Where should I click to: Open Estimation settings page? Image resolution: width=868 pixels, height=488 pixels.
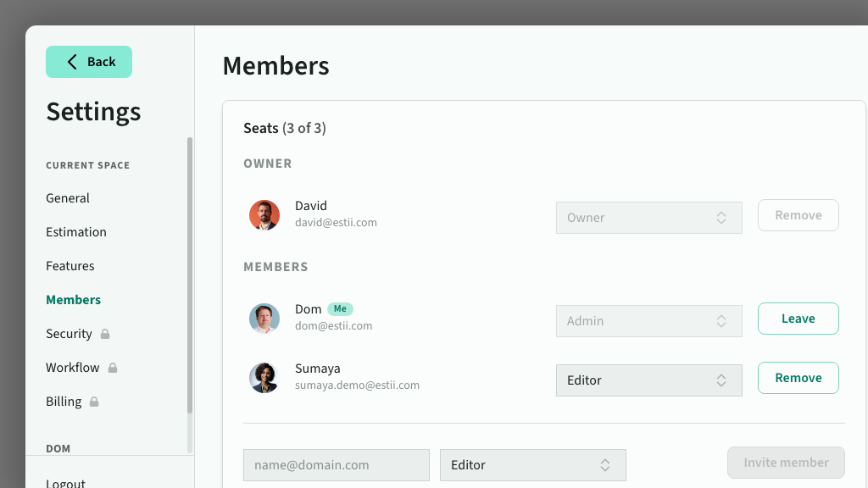click(x=76, y=232)
